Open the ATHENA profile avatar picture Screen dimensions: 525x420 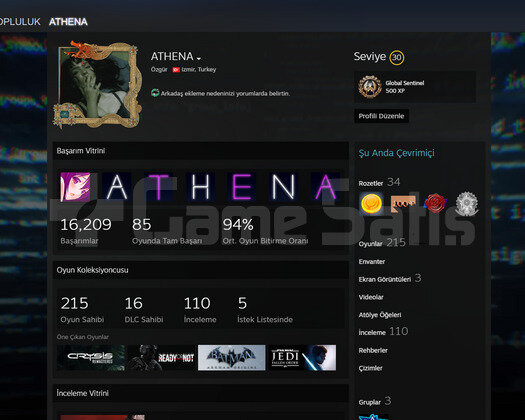97,85
